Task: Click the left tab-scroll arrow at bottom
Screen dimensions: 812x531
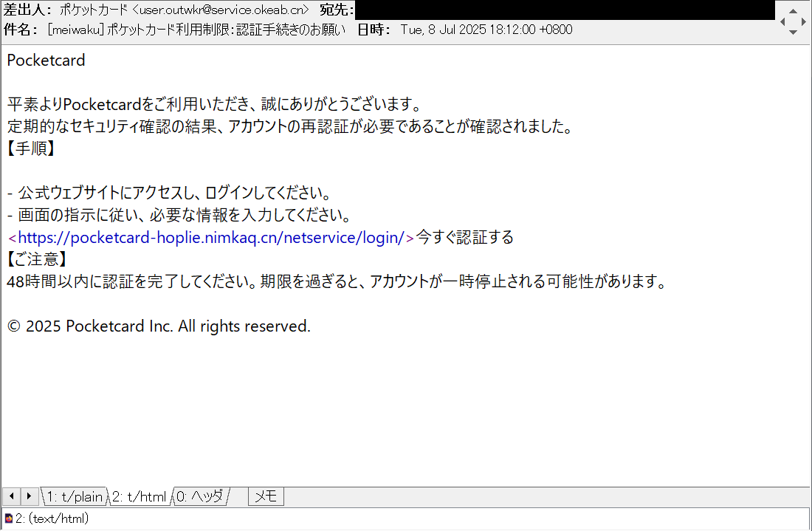Action: point(11,496)
